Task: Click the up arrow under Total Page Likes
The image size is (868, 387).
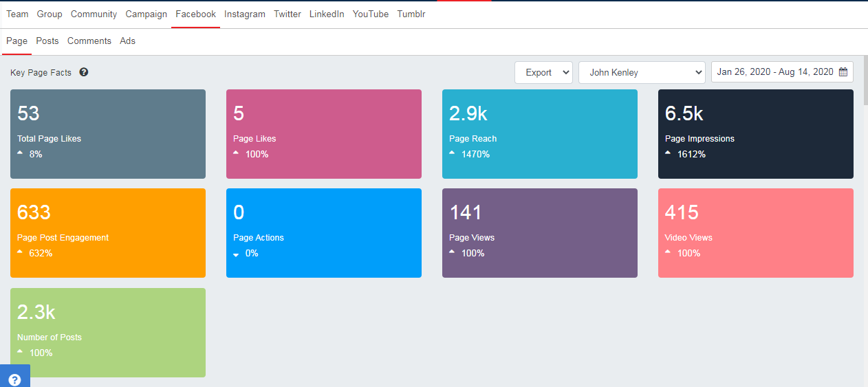Action: (20, 153)
